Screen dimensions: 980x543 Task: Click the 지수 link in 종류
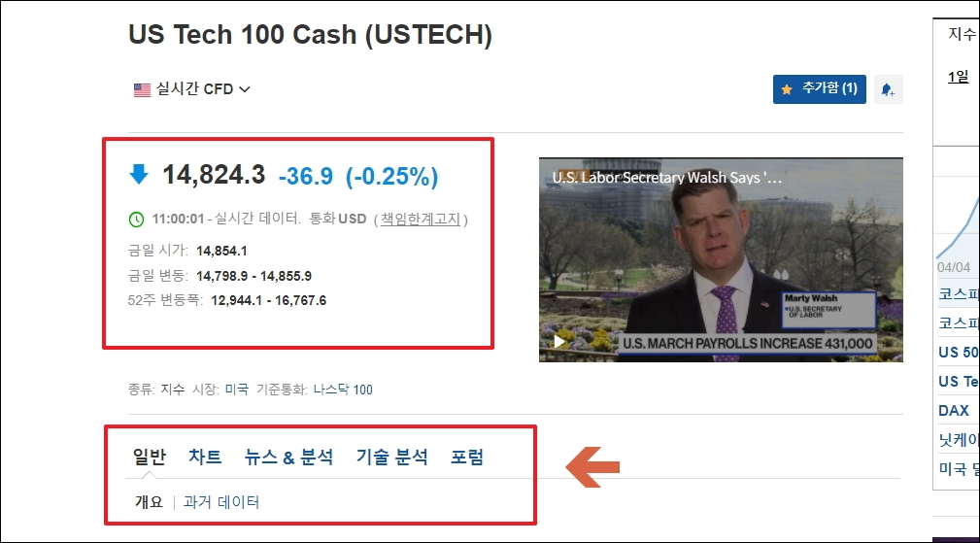[173, 390]
